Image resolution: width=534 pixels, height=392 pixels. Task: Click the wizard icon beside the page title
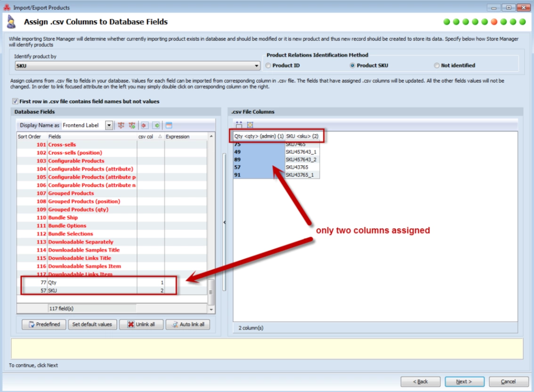point(11,22)
